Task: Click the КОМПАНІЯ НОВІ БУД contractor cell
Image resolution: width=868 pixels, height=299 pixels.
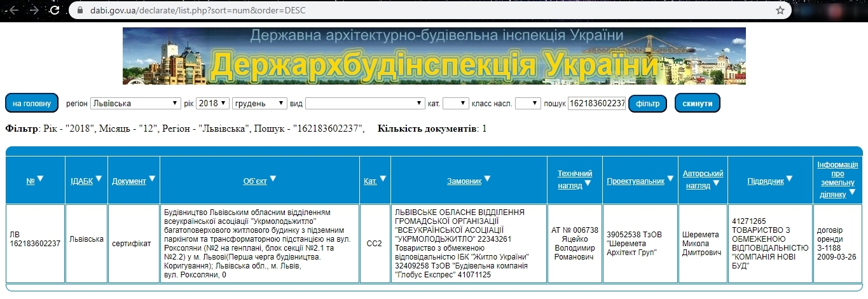Action: point(770,243)
